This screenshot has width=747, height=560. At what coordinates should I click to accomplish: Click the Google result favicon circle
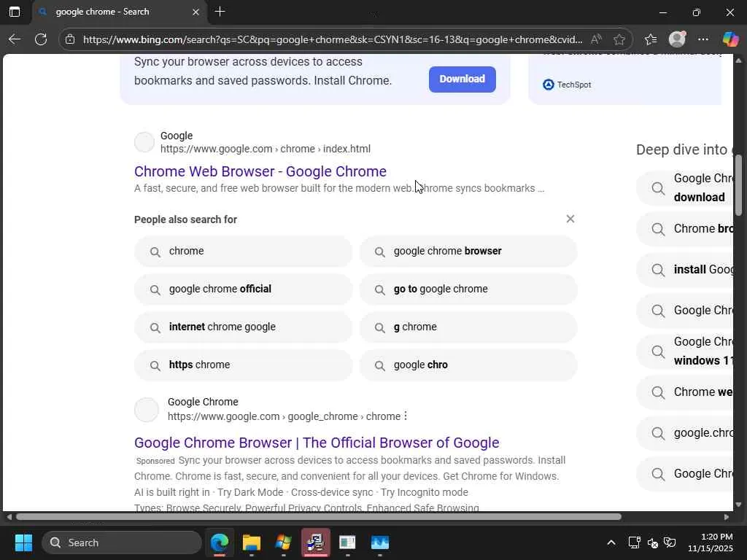click(x=144, y=142)
